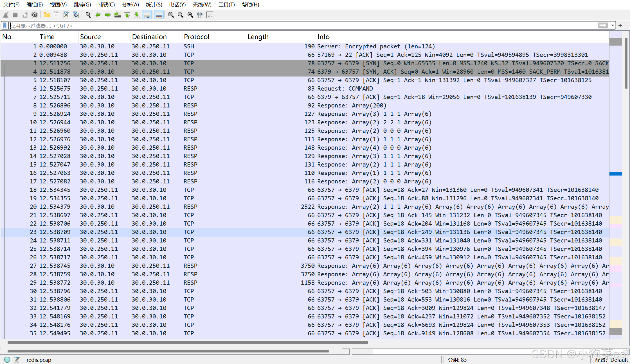Jump to the last packet icon
630x364 pixels.
[137, 15]
